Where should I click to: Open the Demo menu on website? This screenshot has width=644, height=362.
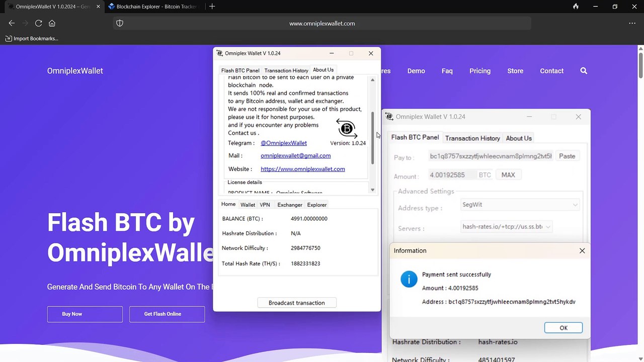[x=416, y=71]
